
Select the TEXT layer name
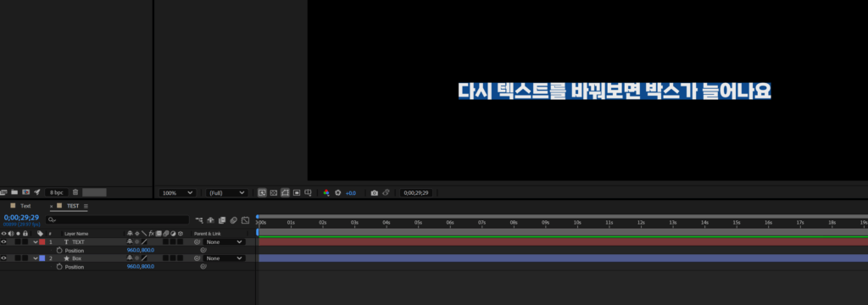coord(78,242)
